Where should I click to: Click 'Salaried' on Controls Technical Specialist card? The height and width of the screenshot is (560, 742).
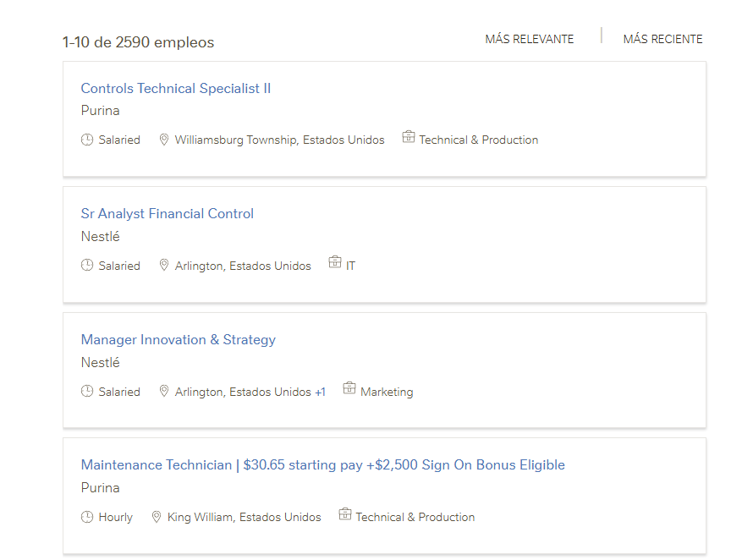click(119, 140)
